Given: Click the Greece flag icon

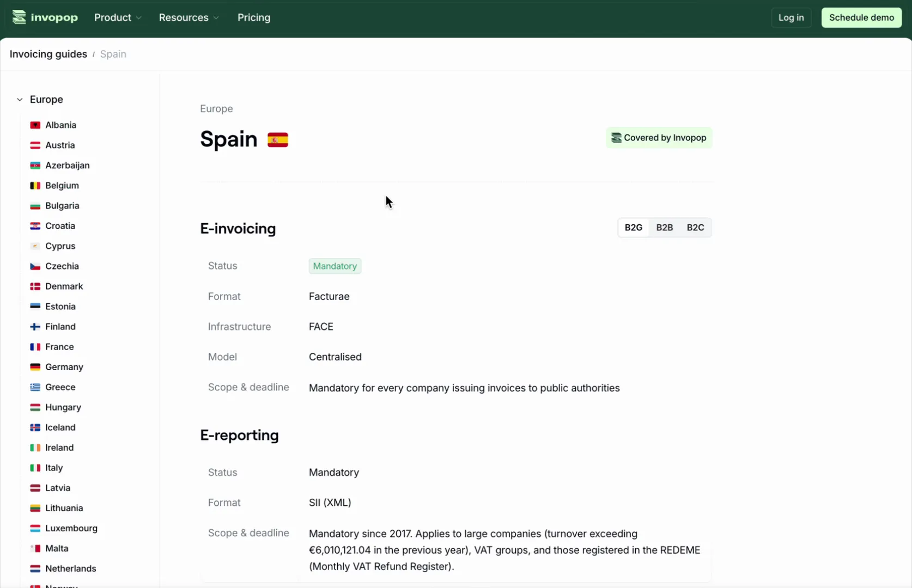Looking at the screenshot, I should (35, 387).
